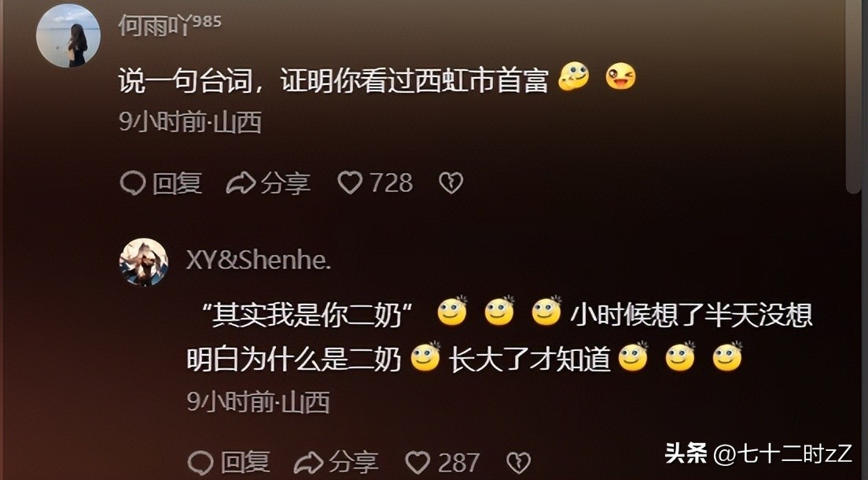This screenshot has height=480, width=868.
Task: Open XY&Shenhe. profile avatar
Action: [144, 262]
